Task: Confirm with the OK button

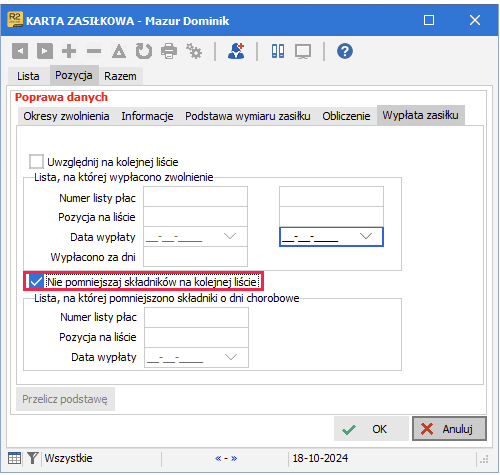Action: tap(371, 429)
